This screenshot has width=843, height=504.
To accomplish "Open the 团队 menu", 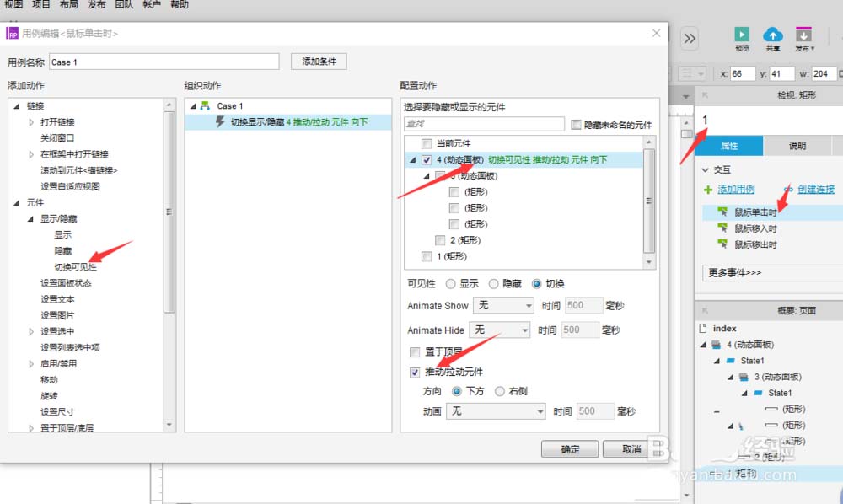I will pyautogui.click(x=124, y=4).
